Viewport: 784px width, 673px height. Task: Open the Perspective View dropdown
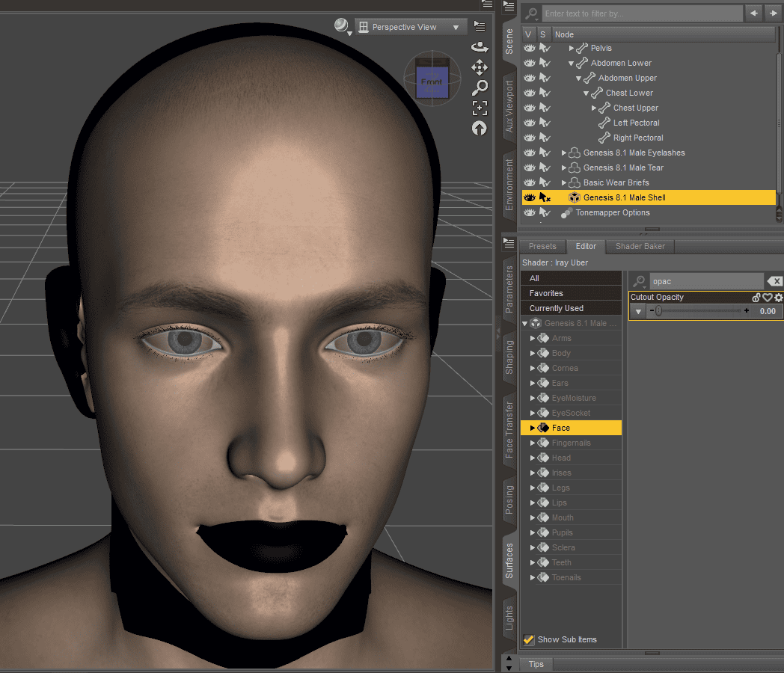point(411,26)
